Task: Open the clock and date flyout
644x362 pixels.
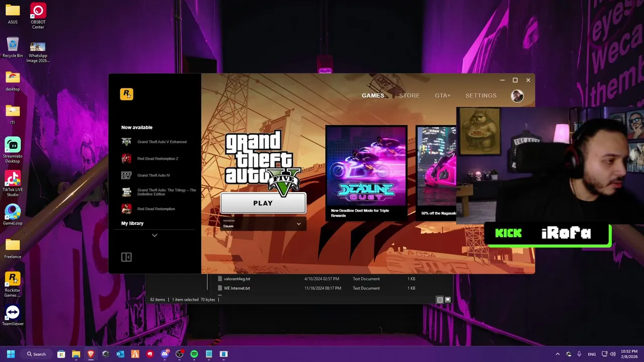Action: (629, 354)
